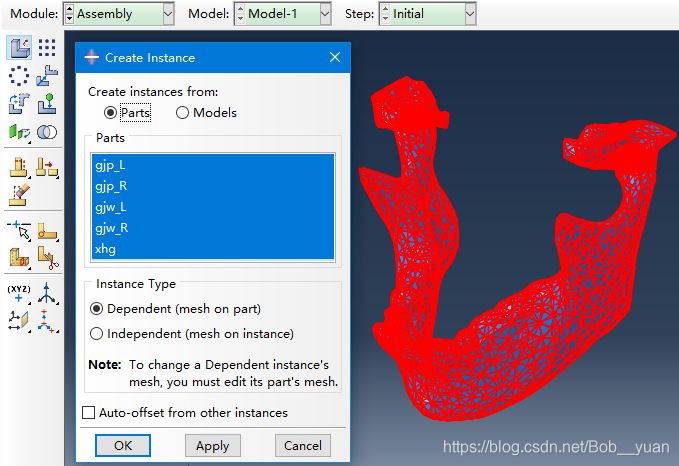Select the Translate Instance tool
The height and width of the screenshot is (466, 679).
point(47,76)
